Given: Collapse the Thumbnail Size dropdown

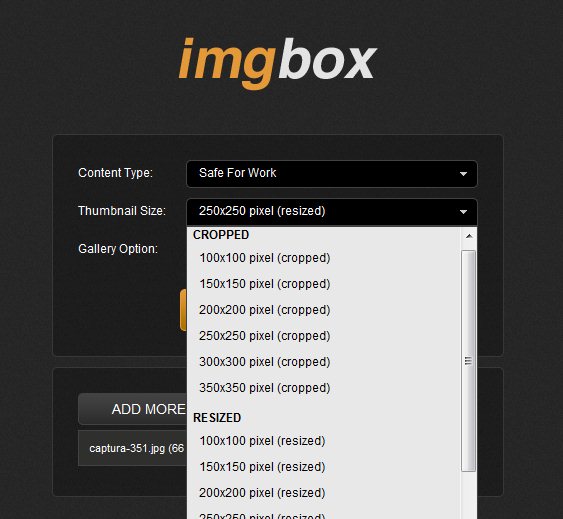Looking at the screenshot, I should (x=332, y=212).
